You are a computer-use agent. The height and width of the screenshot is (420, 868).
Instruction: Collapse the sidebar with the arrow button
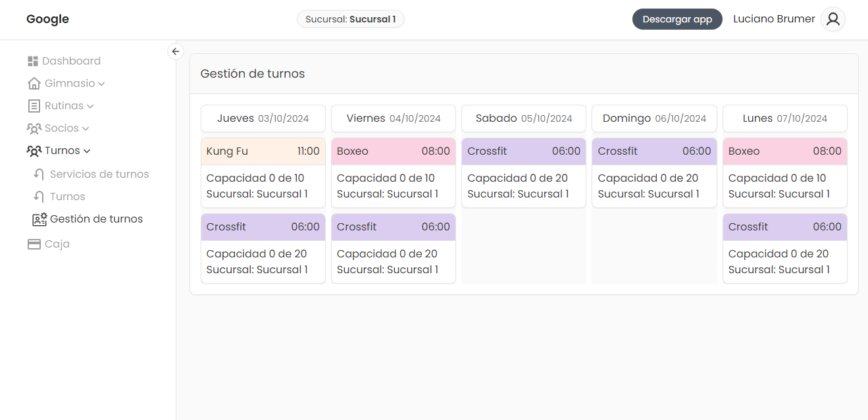coord(176,51)
